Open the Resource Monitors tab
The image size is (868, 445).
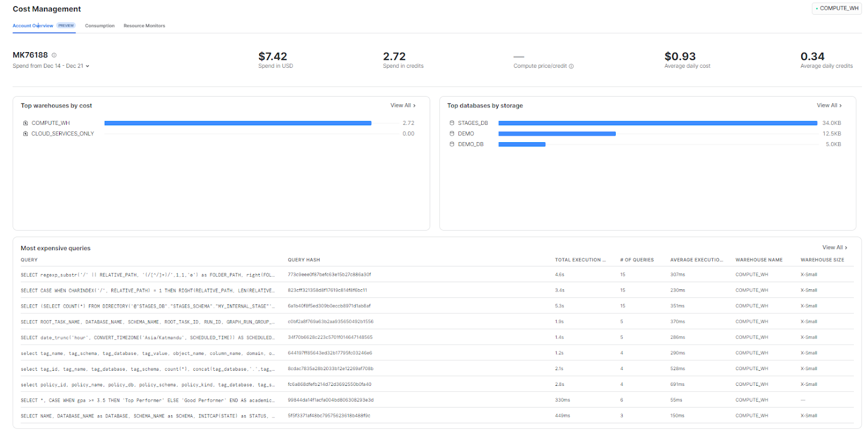144,26
